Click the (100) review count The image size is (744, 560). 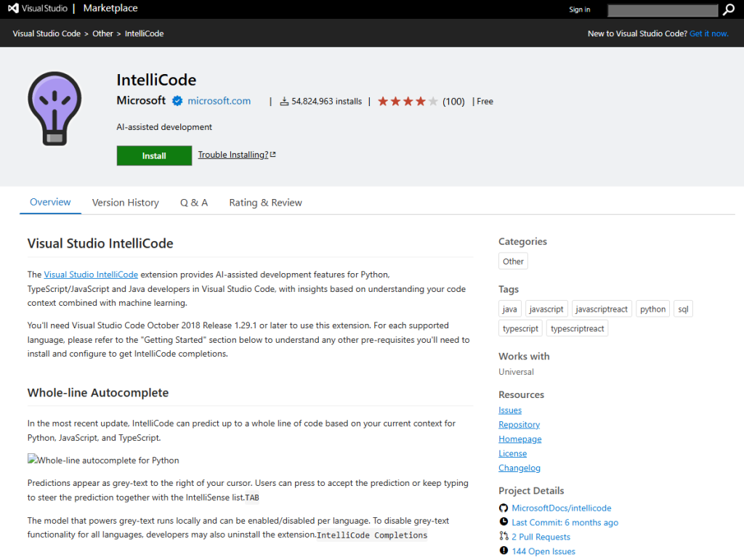(x=453, y=102)
